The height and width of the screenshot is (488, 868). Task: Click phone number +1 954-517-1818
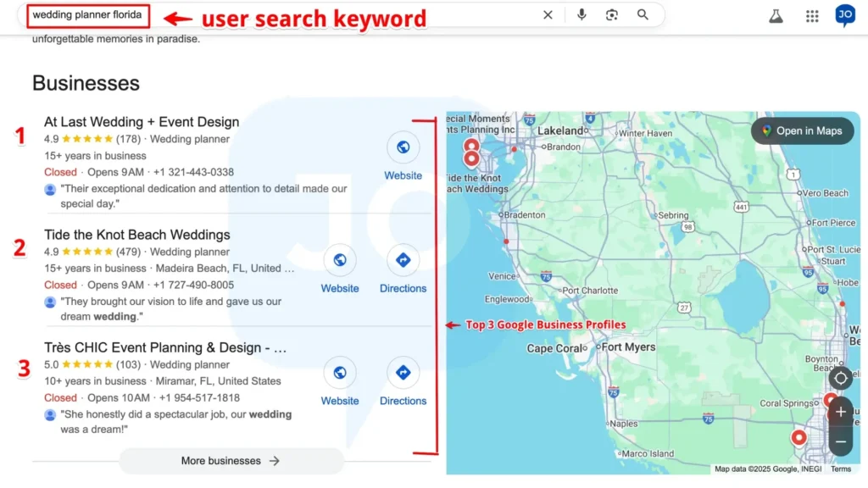pyautogui.click(x=199, y=398)
